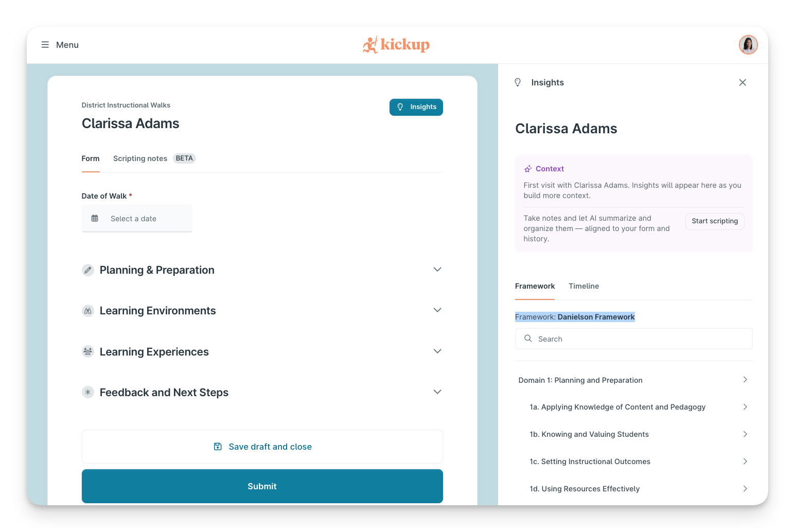Screen dimensions: 795x532
Task: Open the user profile avatar
Action: tap(748, 45)
